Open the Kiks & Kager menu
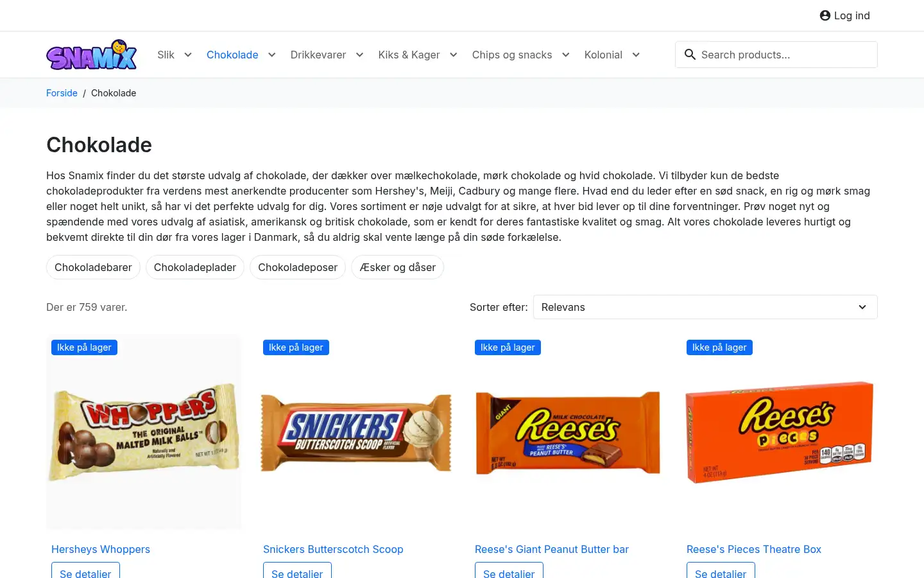 pyautogui.click(x=409, y=55)
